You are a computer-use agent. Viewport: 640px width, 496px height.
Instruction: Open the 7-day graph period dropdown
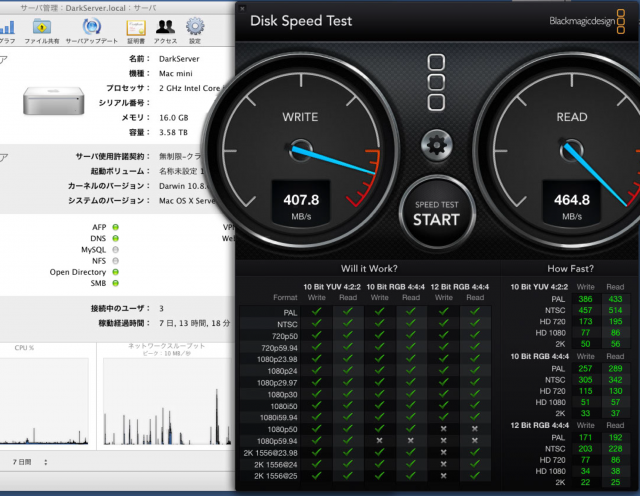tap(30, 462)
